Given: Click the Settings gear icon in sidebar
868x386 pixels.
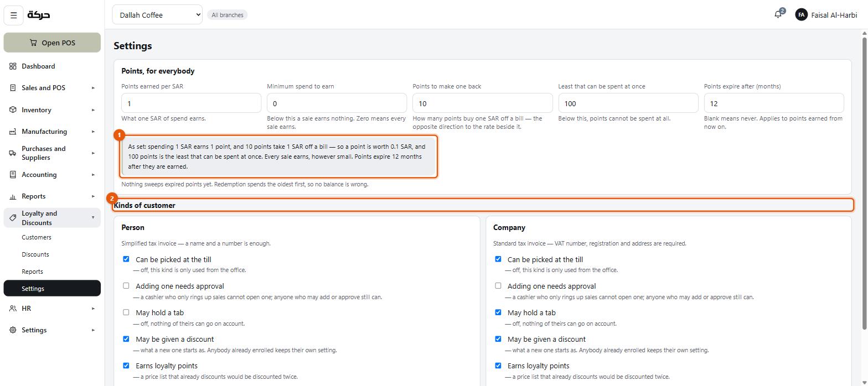Looking at the screenshot, I should coord(13,330).
